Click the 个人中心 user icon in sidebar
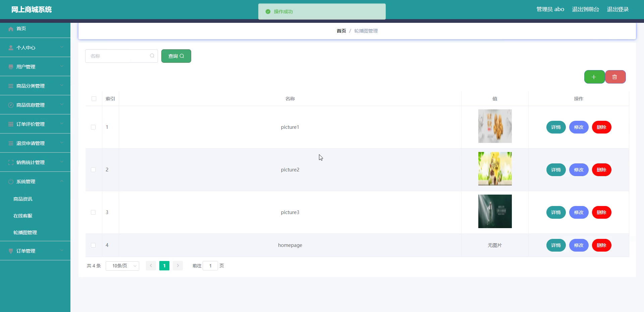 (11, 48)
